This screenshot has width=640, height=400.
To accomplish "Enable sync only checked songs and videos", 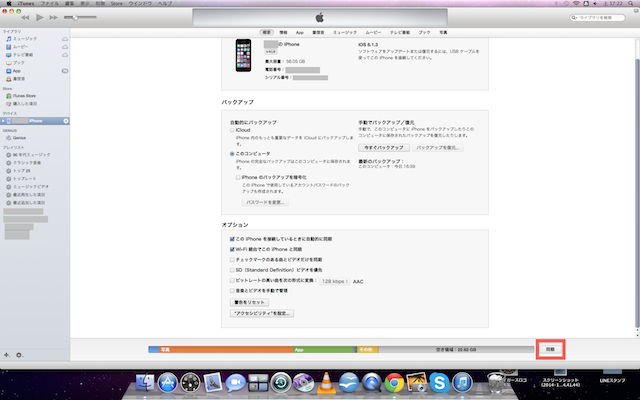I will point(232,260).
